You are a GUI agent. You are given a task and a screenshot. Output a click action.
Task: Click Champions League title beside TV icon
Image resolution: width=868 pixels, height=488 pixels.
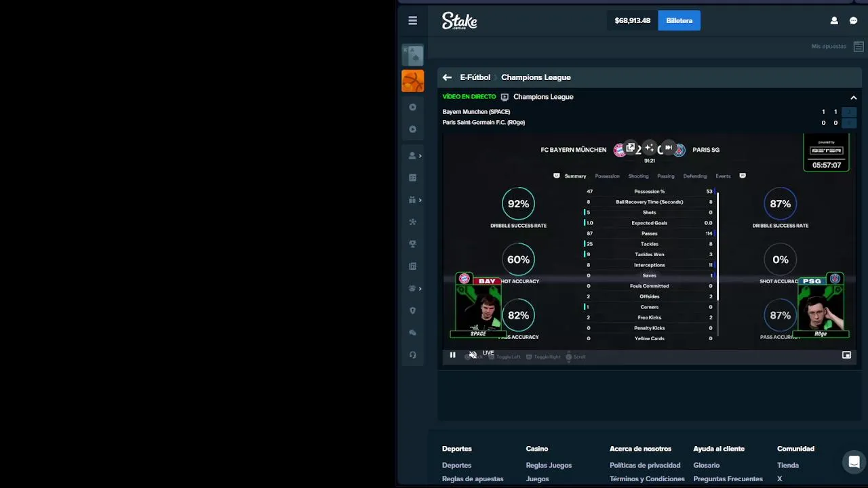tap(543, 97)
